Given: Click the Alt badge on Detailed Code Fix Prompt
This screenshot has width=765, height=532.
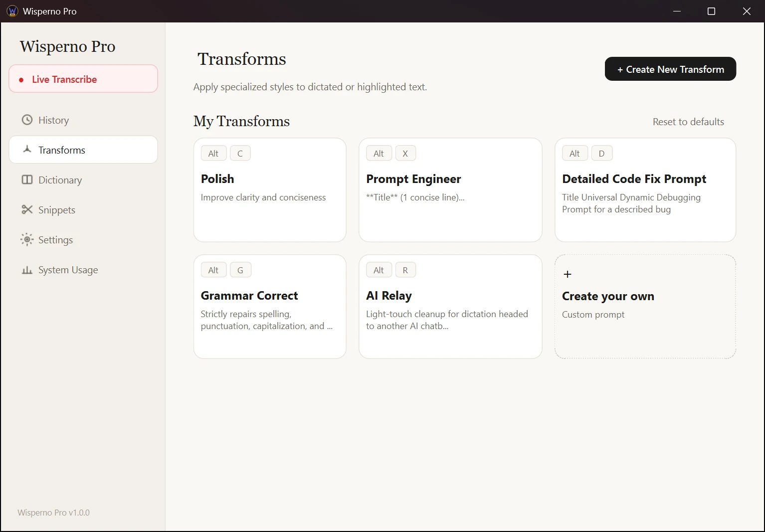Looking at the screenshot, I should pos(575,153).
